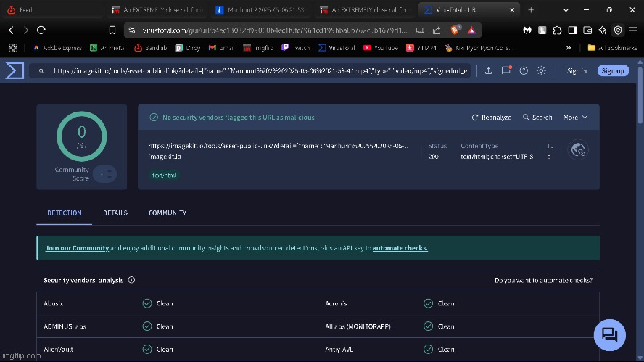644x362 pixels.
Task: Click 'No security vendors flagged this URL' message
Action: click(x=238, y=117)
